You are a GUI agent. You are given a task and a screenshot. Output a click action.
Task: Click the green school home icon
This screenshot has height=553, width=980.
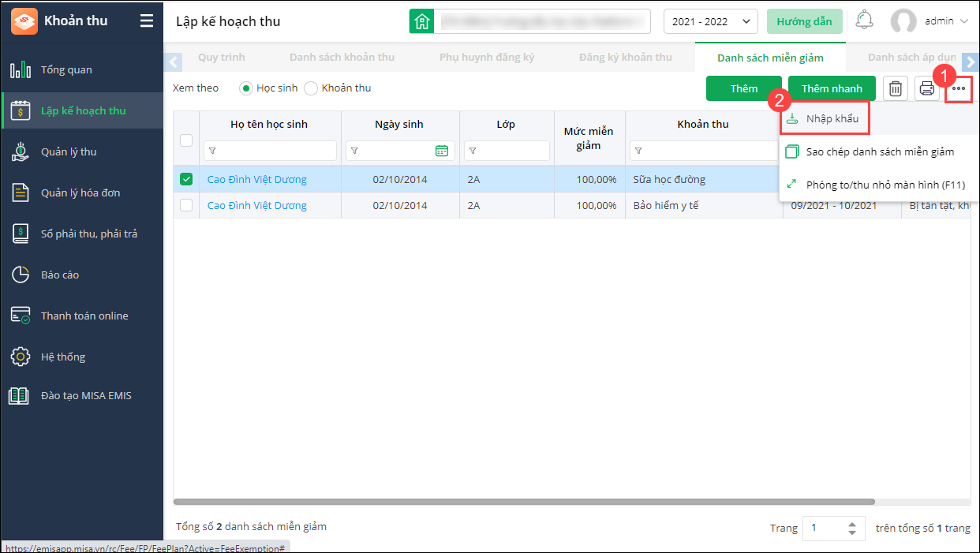pyautogui.click(x=422, y=21)
